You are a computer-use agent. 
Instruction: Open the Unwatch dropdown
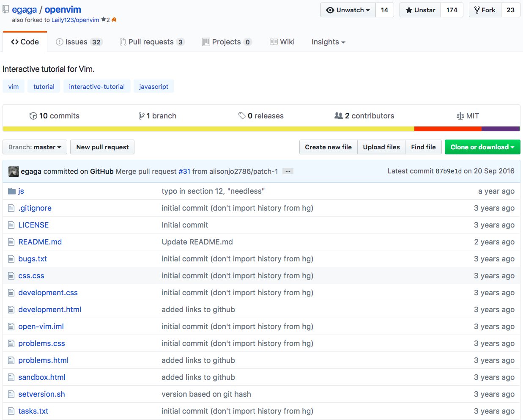(348, 10)
